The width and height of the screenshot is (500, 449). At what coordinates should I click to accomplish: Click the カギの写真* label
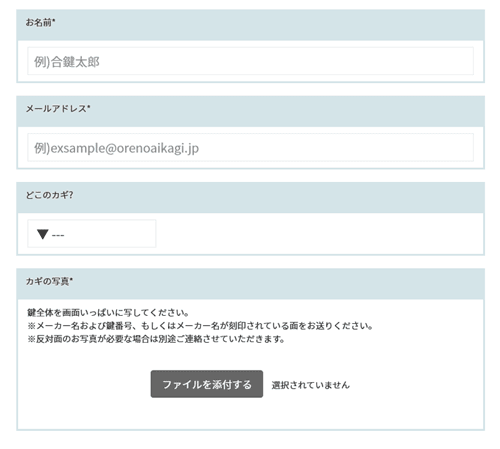click(49, 281)
